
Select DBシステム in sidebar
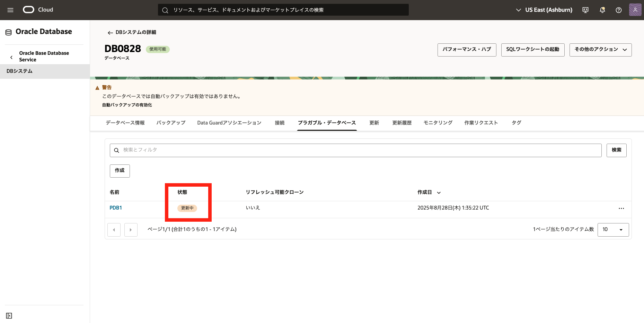(x=20, y=71)
